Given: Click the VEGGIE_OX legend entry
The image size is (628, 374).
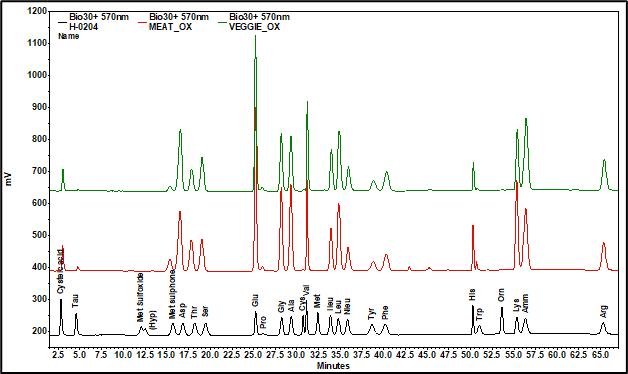Looking at the screenshot, I should (254, 22).
